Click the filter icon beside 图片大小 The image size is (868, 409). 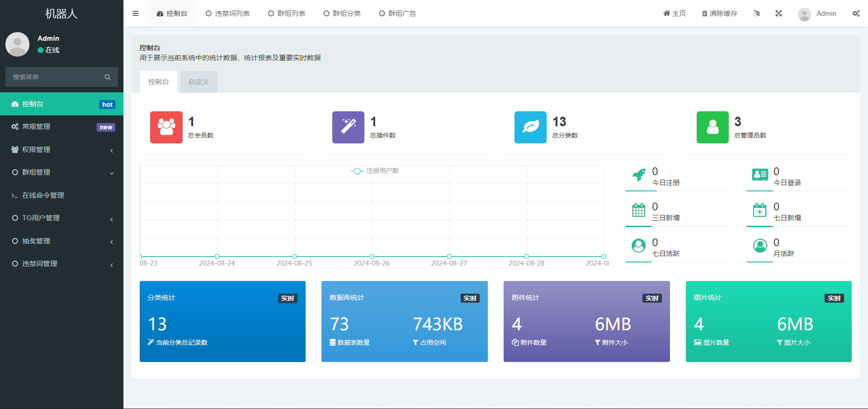pyautogui.click(x=779, y=342)
